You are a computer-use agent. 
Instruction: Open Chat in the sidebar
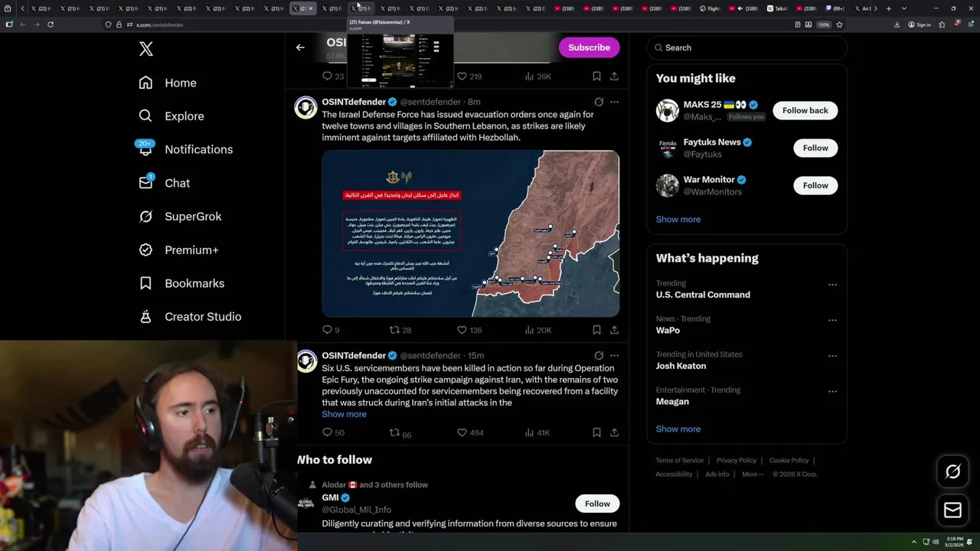[x=164, y=183]
